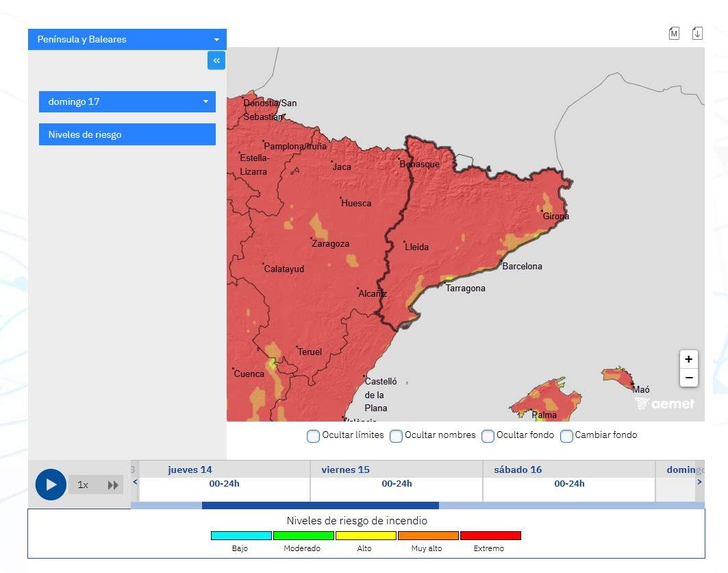The image size is (728, 573).
Task: Click the 1x playback speed label
Action: pos(83,485)
